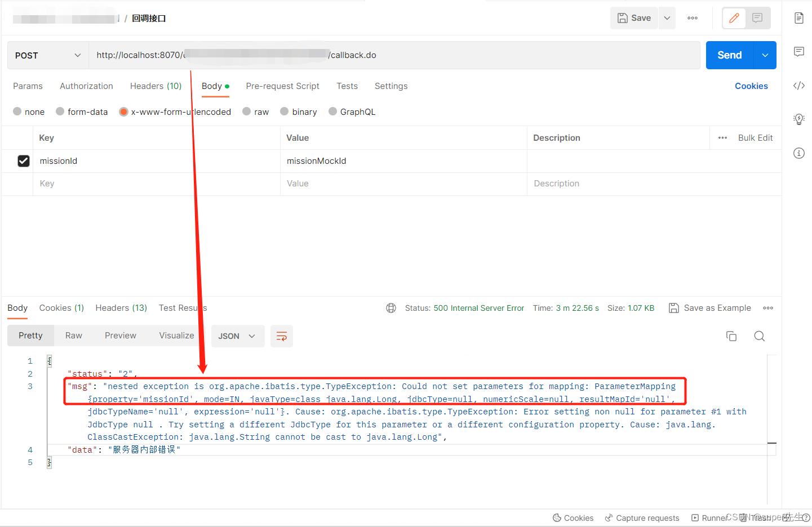Click the Cookies link
The image size is (812, 527).
pos(751,86)
